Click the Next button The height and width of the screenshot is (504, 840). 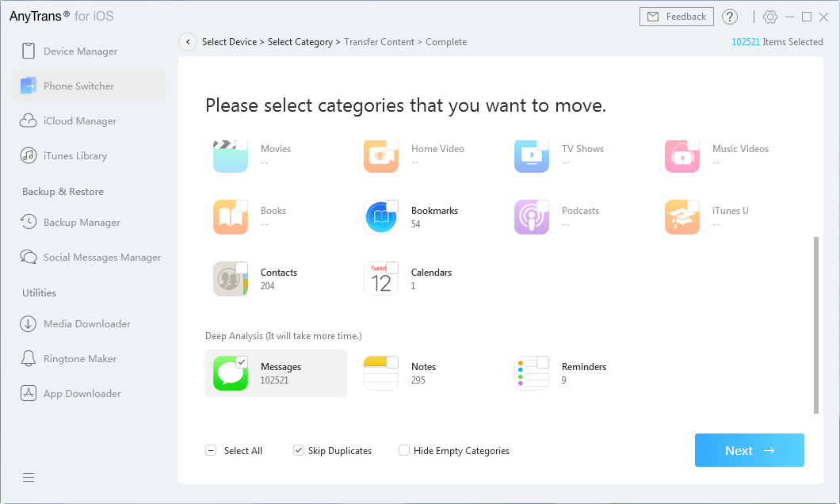click(750, 450)
